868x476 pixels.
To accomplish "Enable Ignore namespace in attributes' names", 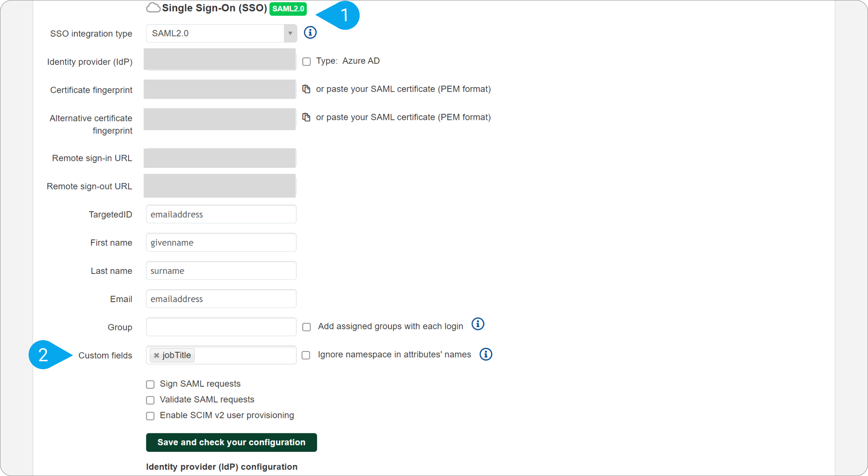I will (x=306, y=354).
